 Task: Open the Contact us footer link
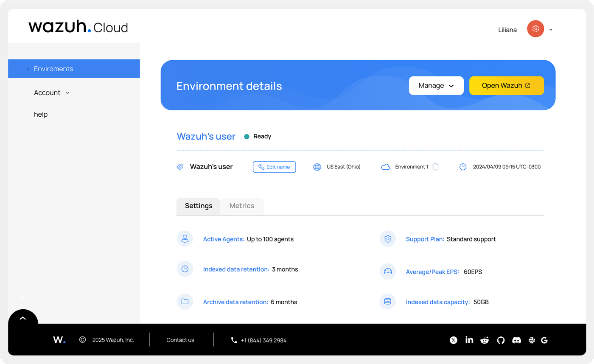tap(180, 340)
